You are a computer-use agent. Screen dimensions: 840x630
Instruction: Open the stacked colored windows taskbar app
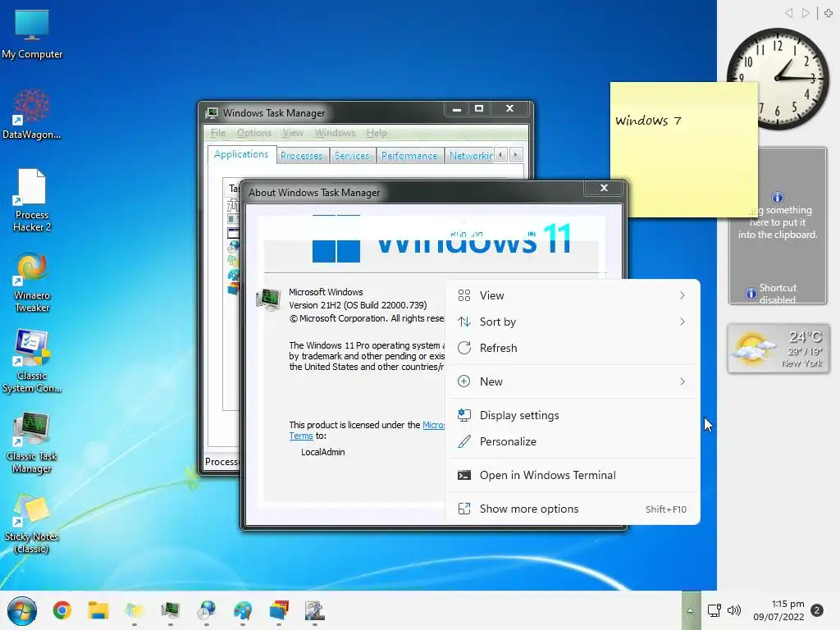coord(279,610)
